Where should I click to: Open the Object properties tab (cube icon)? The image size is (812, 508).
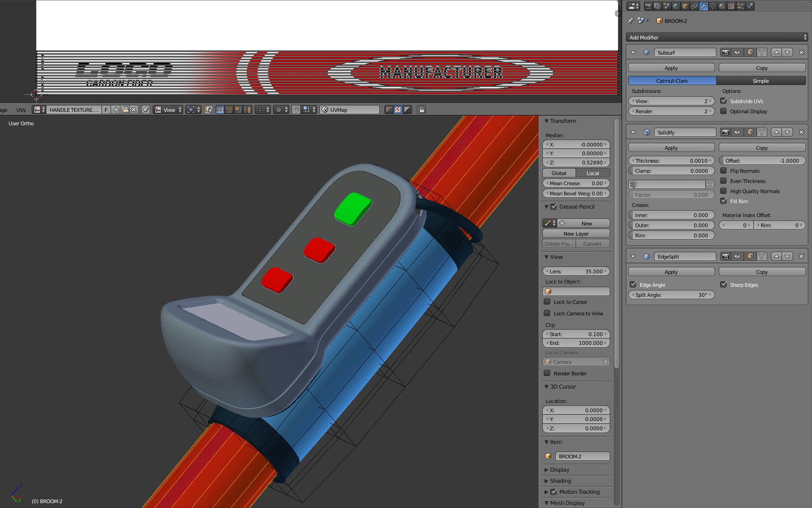point(685,6)
